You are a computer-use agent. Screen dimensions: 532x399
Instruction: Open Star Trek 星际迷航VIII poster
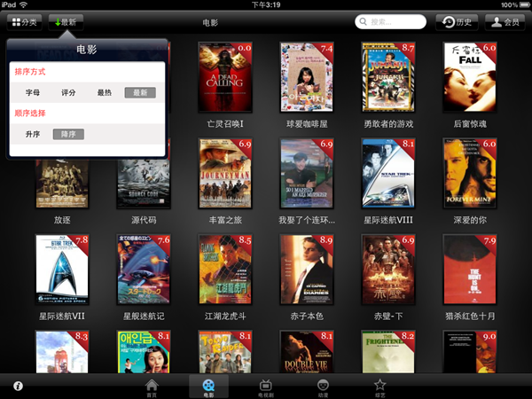tap(388, 173)
